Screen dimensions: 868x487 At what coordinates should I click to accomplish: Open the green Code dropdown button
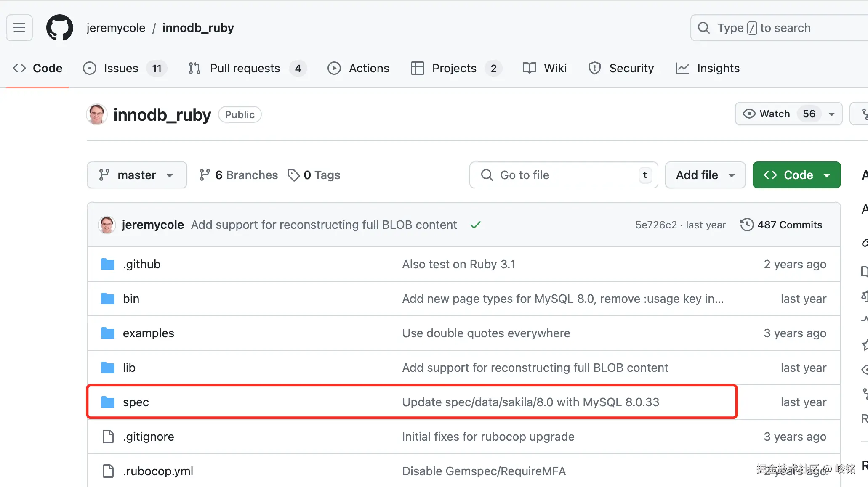pos(796,175)
